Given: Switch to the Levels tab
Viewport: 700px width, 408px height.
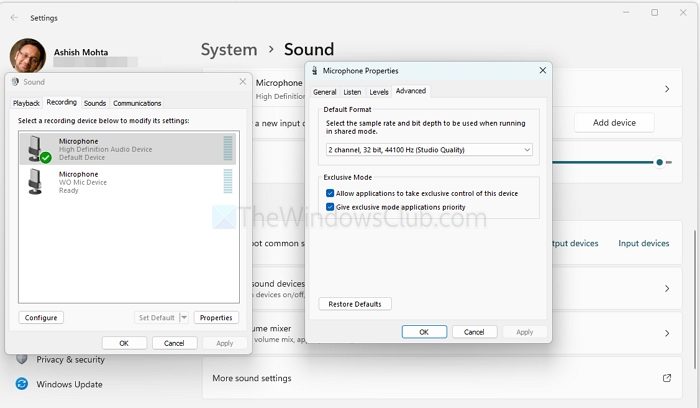Looking at the screenshot, I should [379, 92].
